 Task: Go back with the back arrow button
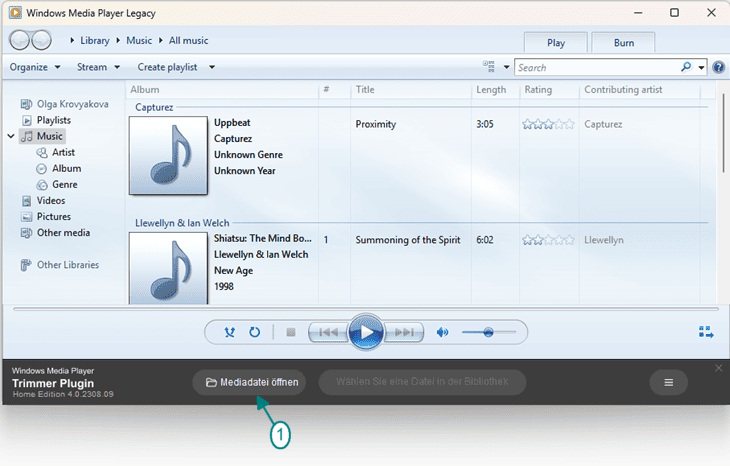tap(20, 41)
